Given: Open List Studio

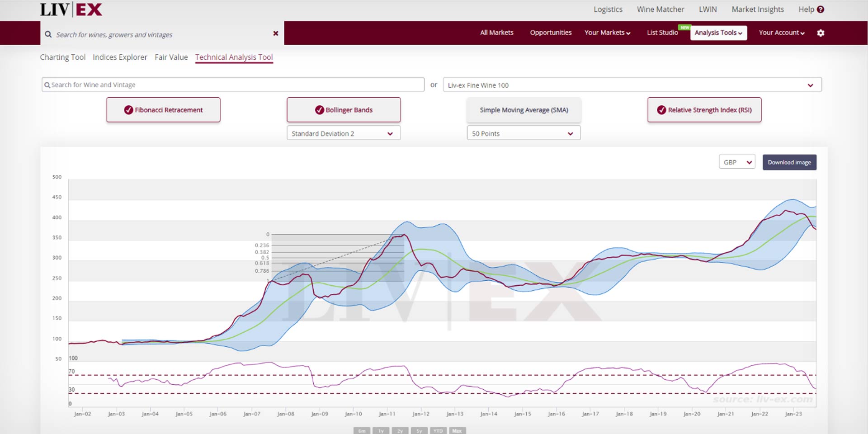Looking at the screenshot, I should 662,33.
